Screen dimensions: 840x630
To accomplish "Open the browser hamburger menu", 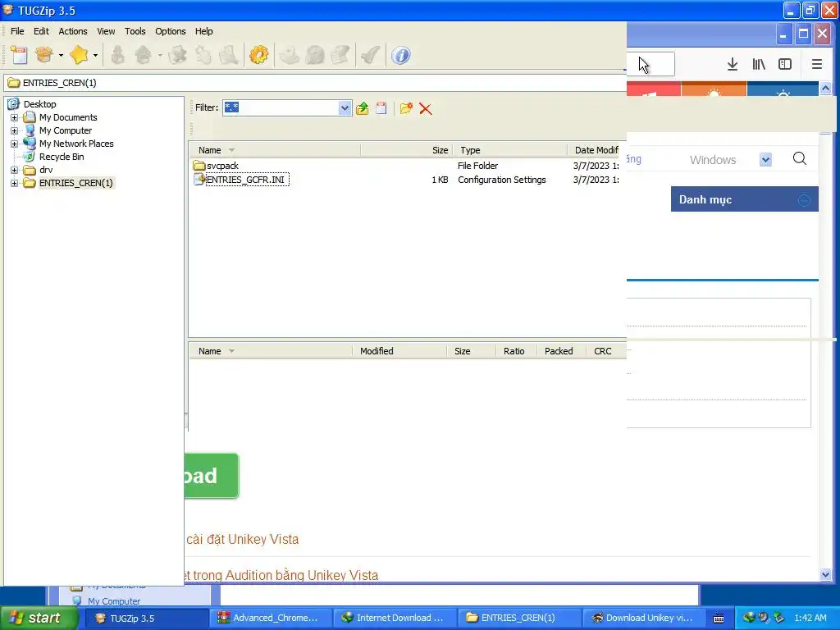I will 816,64.
